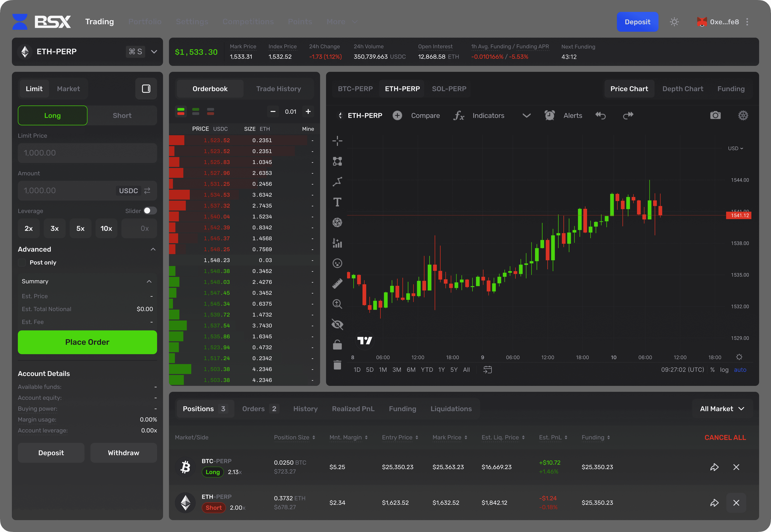Viewport: 771px width, 532px height.
Task: Toggle auto scale on chart
Action: (740, 370)
